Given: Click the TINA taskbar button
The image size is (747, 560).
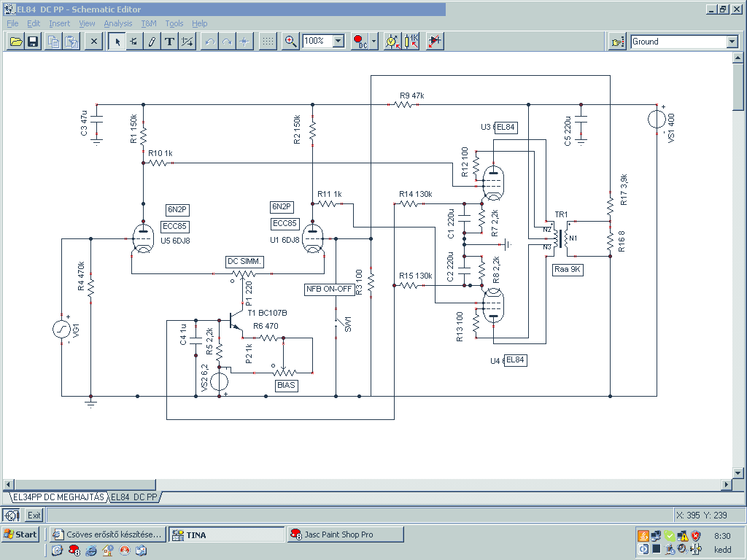Looking at the screenshot, I should 227,534.
